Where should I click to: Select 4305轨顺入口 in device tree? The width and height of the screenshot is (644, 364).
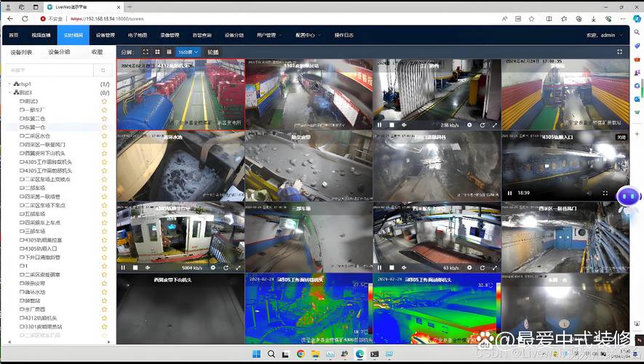(41, 248)
